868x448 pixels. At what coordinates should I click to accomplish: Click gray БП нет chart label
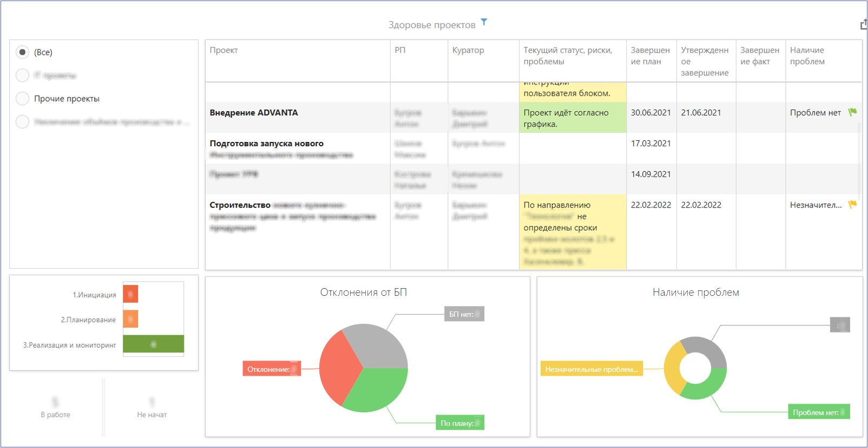click(x=464, y=314)
